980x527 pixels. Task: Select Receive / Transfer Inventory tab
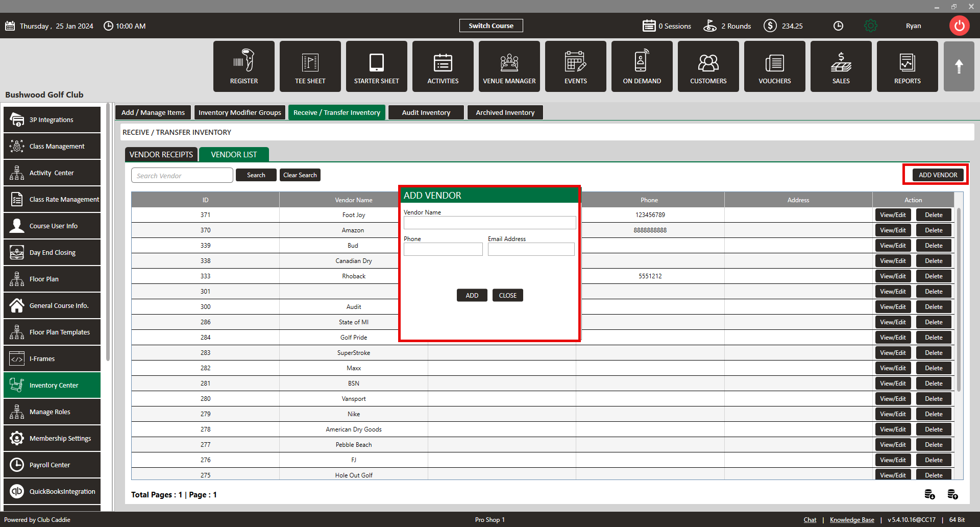click(x=337, y=112)
